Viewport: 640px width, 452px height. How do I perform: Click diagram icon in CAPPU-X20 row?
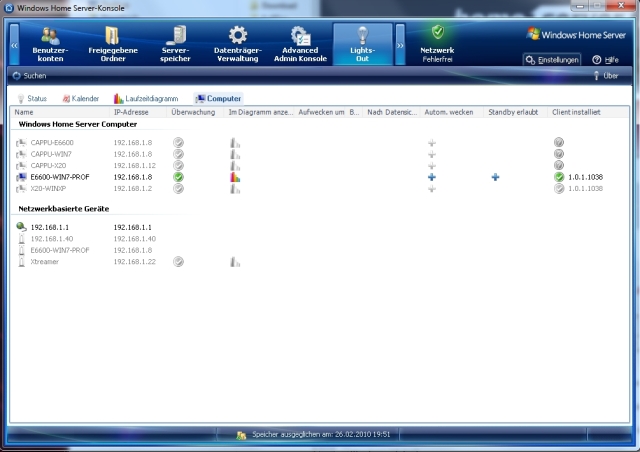(x=235, y=165)
